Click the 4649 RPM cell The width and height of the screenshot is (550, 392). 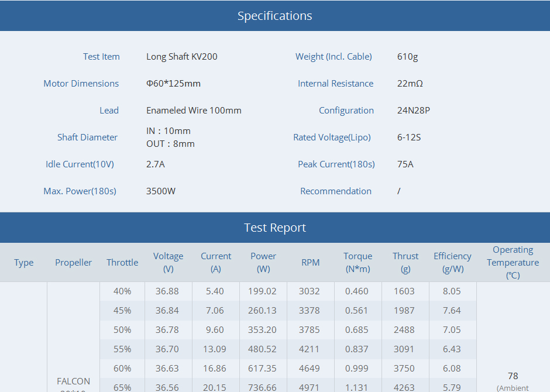pos(310,369)
